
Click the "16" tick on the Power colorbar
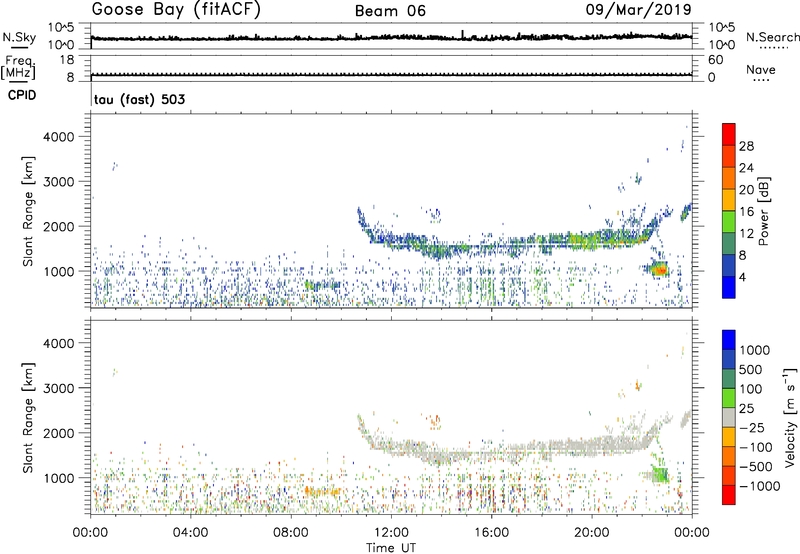[746, 212]
